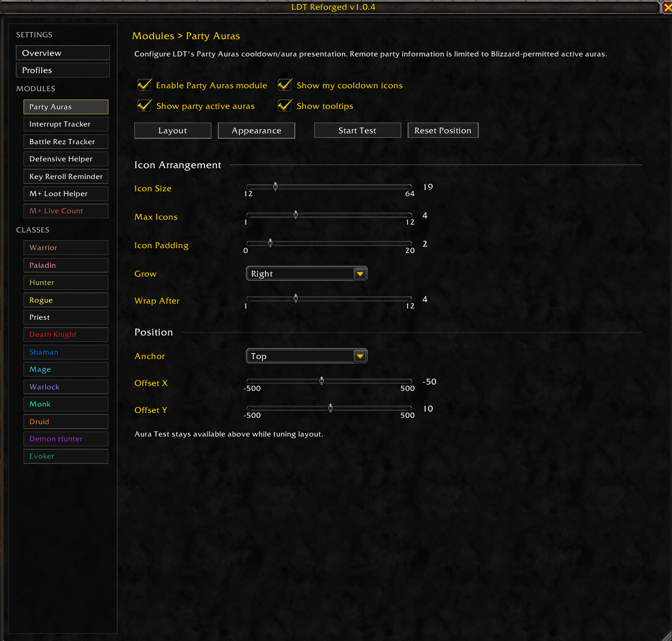Disable Show tooltips checkbox
This screenshot has height=641, width=672.
coord(285,105)
